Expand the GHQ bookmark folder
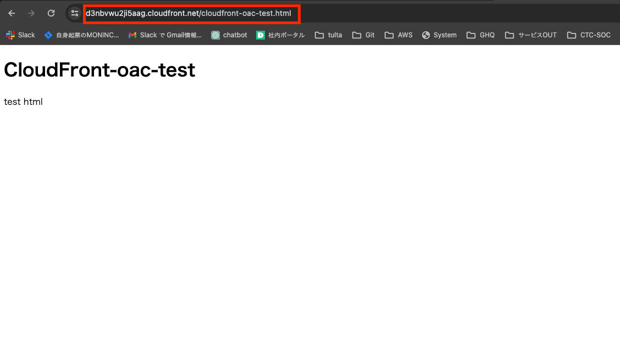Viewport: 620px width, 364px height. [480, 35]
